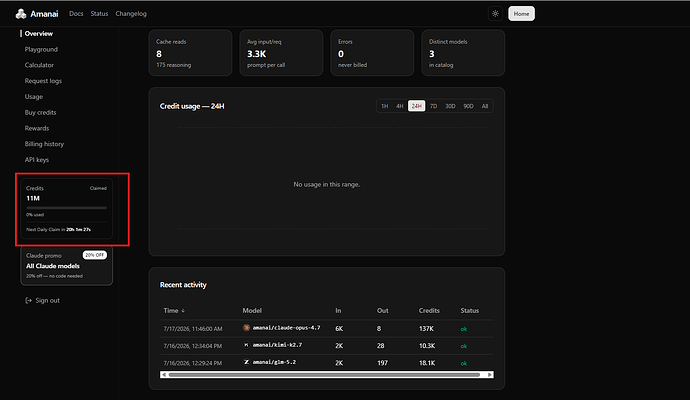Click the Recent activity horizontal scrollbar
The image size is (690, 400).
coord(324,375)
